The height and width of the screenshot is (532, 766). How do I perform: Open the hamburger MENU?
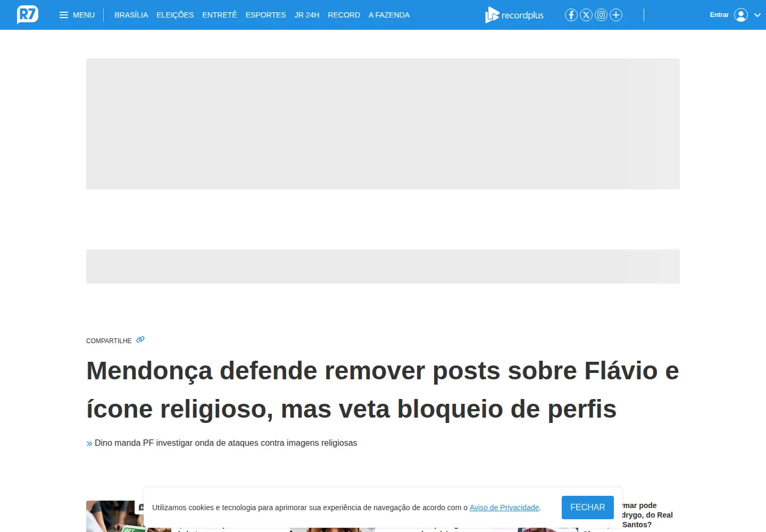(77, 15)
